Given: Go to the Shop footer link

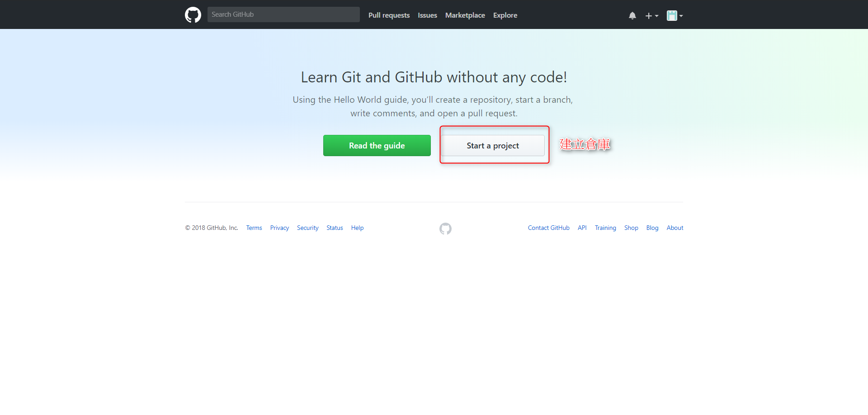Looking at the screenshot, I should (x=631, y=228).
